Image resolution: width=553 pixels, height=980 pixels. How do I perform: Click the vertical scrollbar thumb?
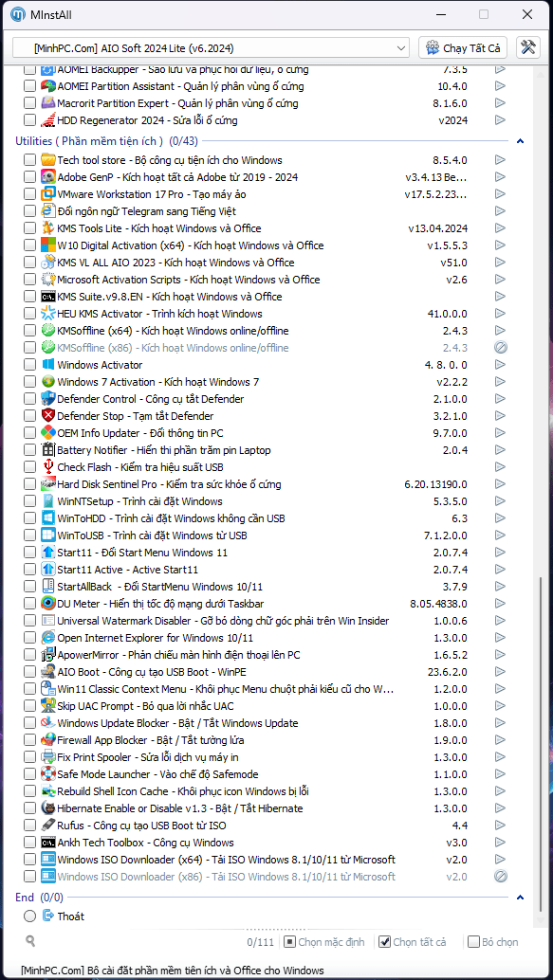(x=541, y=743)
